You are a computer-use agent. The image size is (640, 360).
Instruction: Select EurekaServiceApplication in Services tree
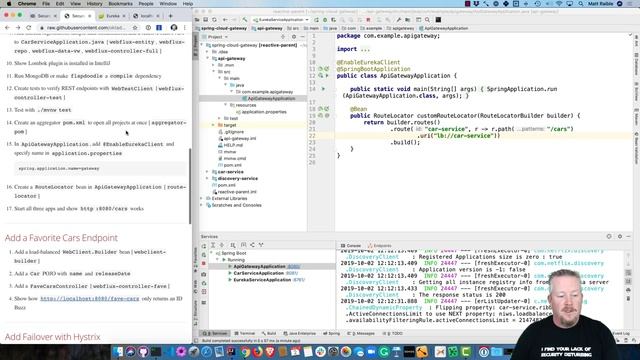[262, 280]
